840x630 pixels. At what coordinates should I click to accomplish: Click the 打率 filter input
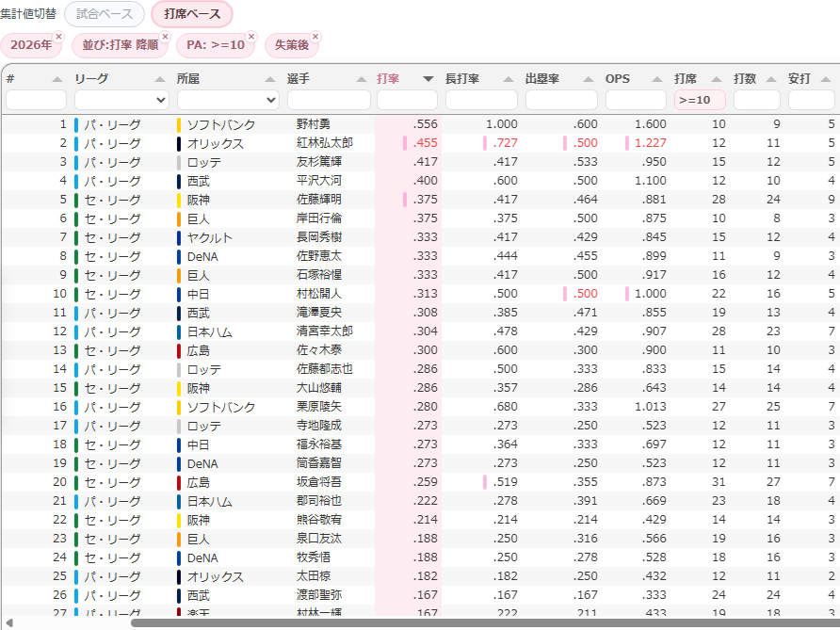[407, 100]
